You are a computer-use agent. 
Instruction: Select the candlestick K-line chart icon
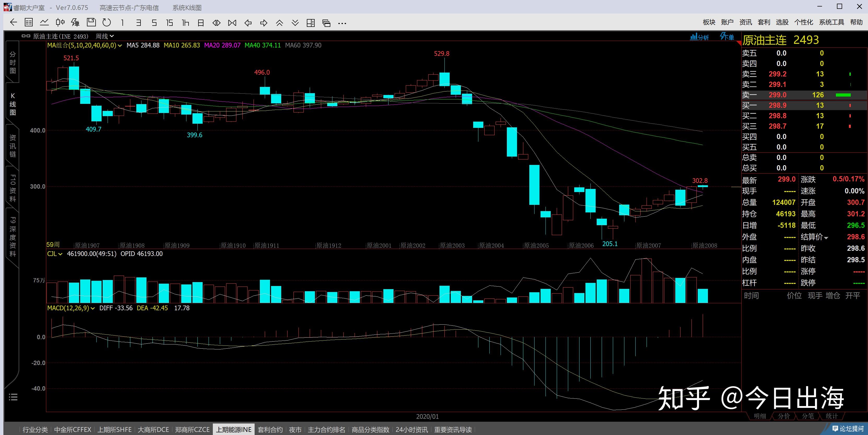[60, 22]
